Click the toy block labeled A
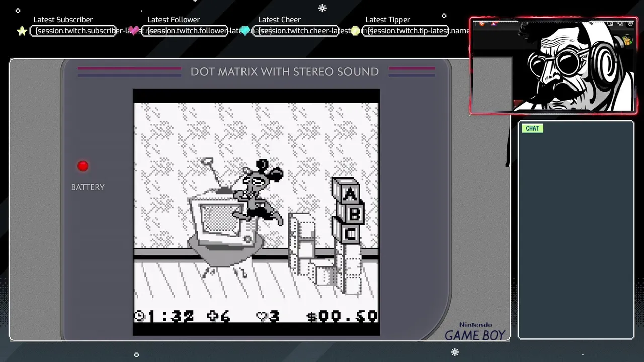 [x=347, y=191]
